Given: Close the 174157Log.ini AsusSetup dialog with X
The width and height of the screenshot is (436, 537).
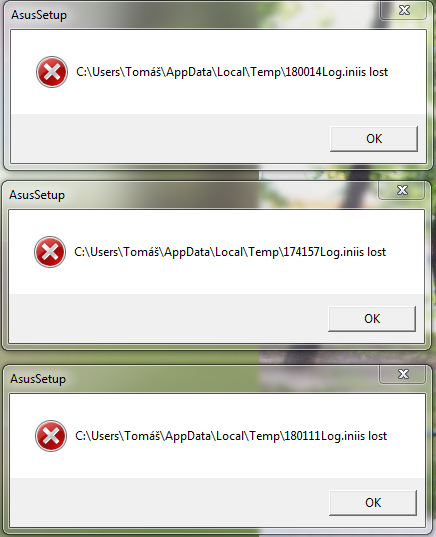Looking at the screenshot, I should click(402, 190).
